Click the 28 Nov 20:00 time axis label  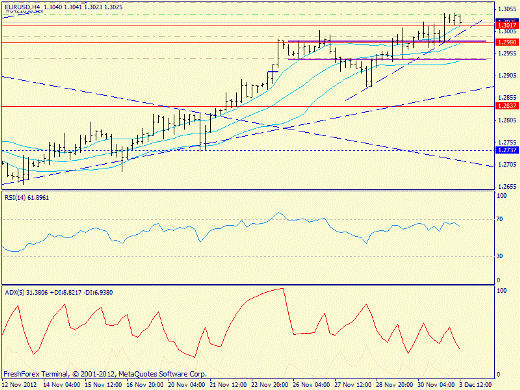click(395, 384)
